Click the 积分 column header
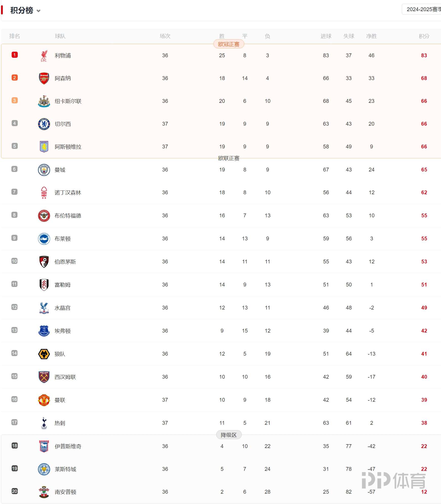The height and width of the screenshot is (504, 441). pyautogui.click(x=424, y=36)
